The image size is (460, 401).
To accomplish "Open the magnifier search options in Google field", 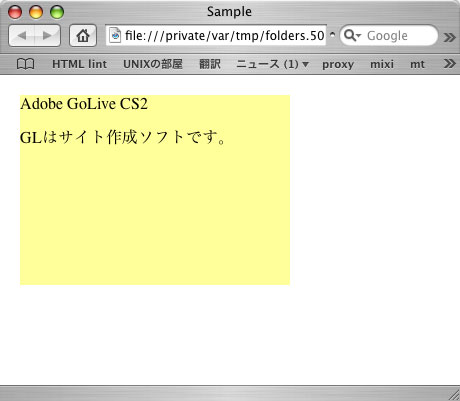I will (x=352, y=35).
